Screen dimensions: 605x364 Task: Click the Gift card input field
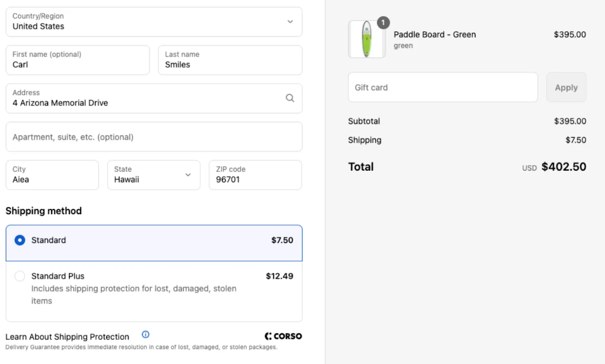443,88
